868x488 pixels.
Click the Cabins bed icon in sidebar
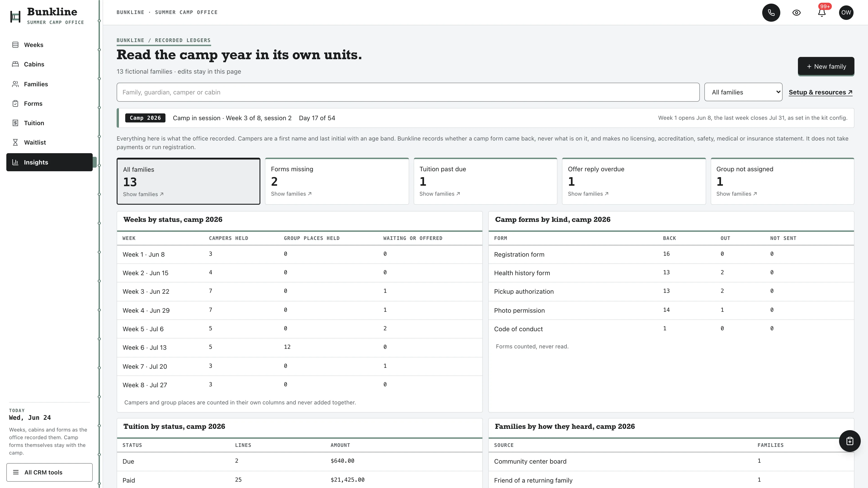click(16, 64)
